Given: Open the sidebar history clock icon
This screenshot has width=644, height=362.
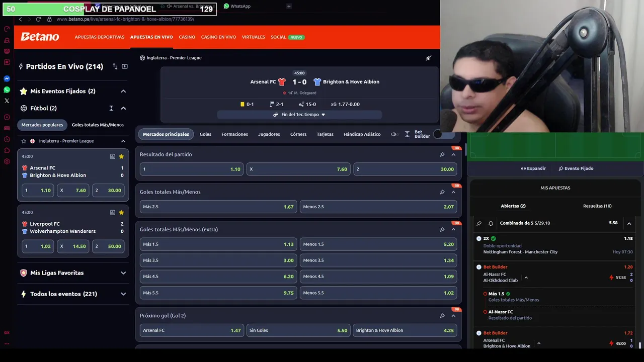Looking at the screenshot, I should click(x=7, y=139).
